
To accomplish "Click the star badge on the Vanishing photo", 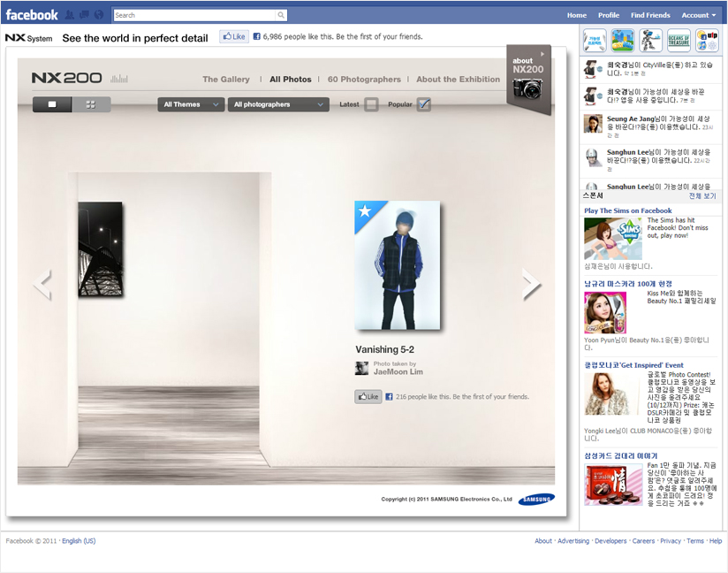I will [366, 211].
